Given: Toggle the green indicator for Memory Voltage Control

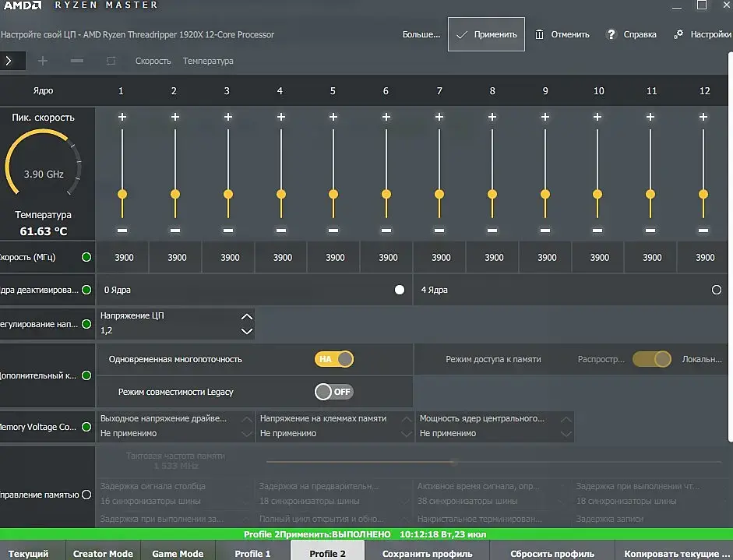Looking at the screenshot, I should click(86, 427).
